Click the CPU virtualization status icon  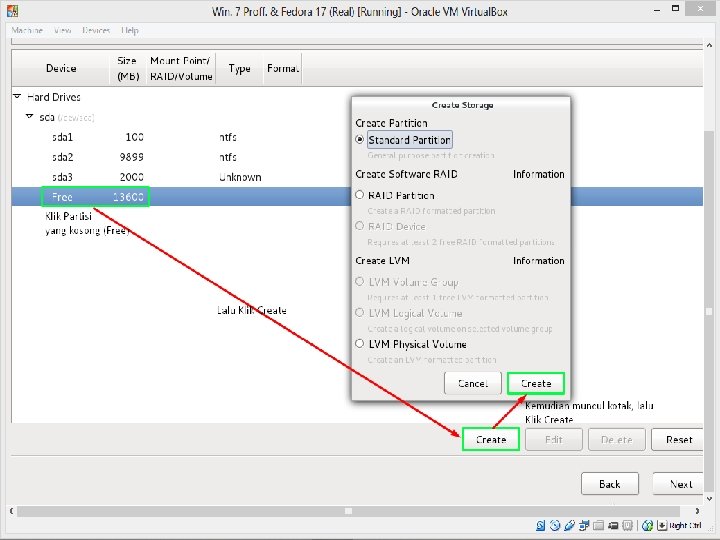pyautogui.click(x=627, y=525)
